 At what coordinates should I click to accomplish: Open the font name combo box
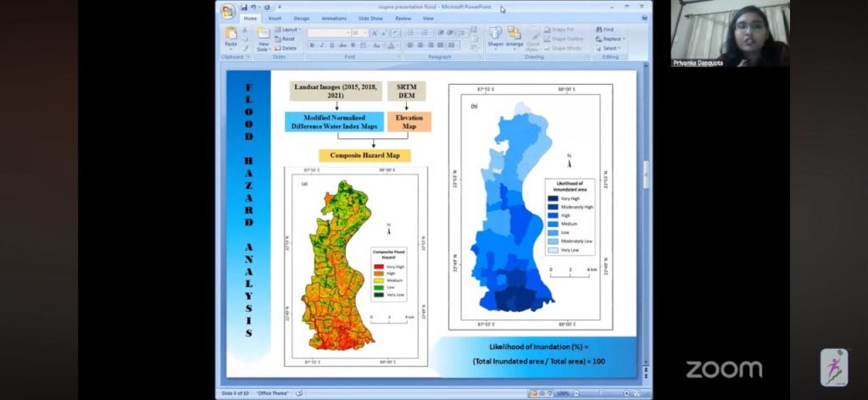328,33
